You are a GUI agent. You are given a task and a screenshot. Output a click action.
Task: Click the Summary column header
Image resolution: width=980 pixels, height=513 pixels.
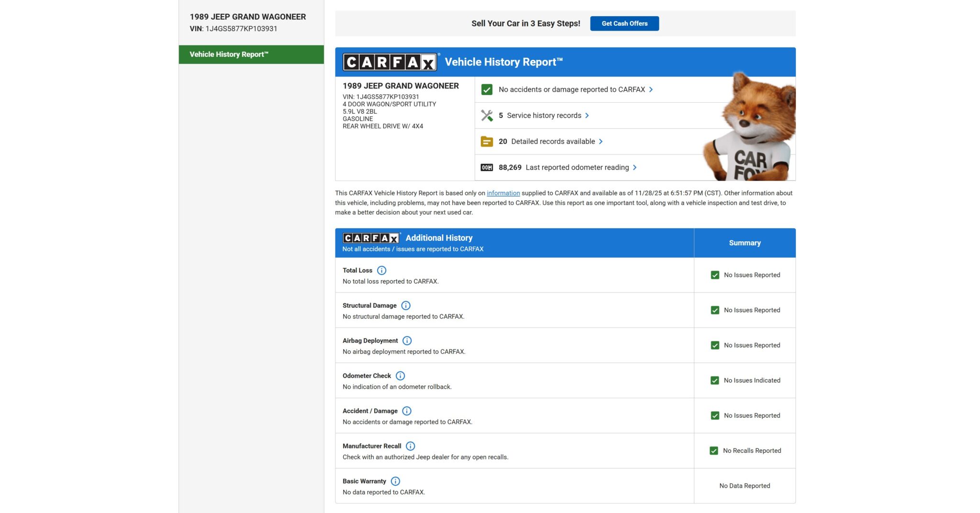point(745,243)
